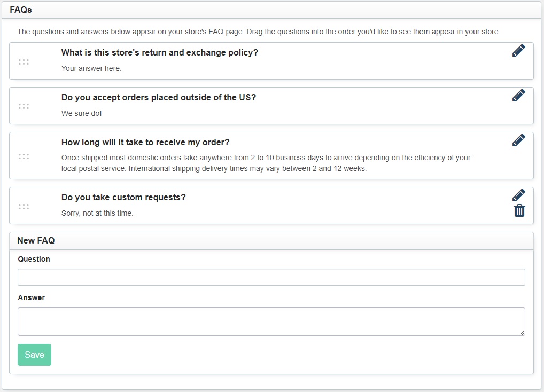Viewport: 544px width, 392px height.
Task: Edit the custom requests FAQ
Action: tap(519, 195)
